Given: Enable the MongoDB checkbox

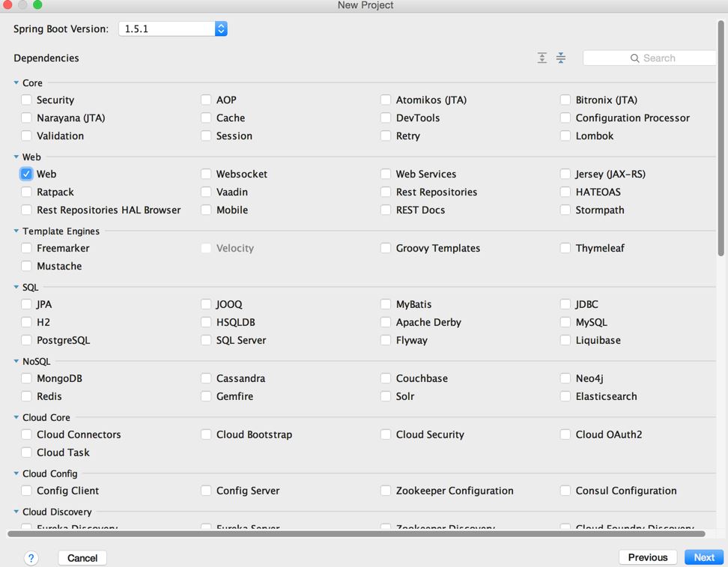Looking at the screenshot, I should [x=26, y=378].
